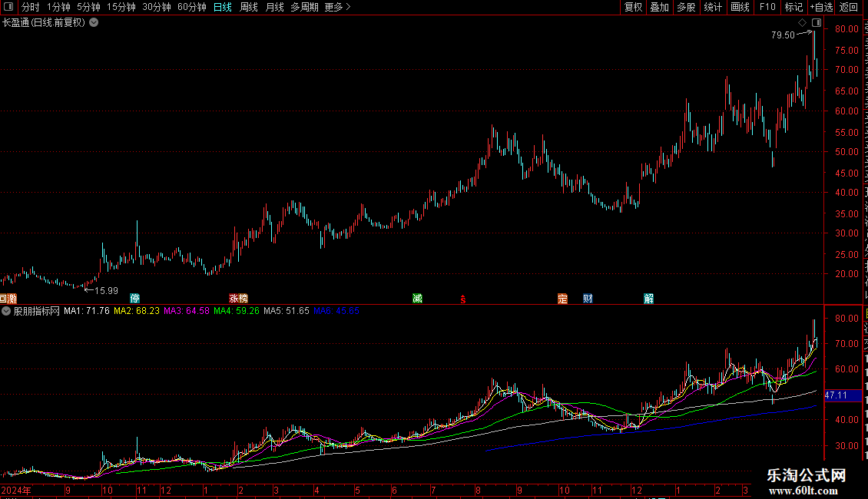
Task: Toggle the left sidebar panel icon
Action: pos(8,7)
